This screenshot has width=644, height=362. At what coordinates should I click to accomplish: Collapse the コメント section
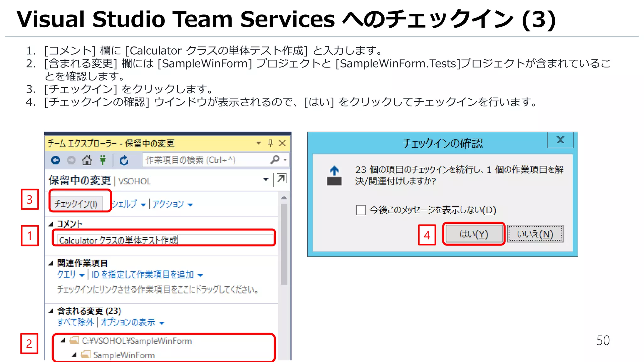(51, 224)
